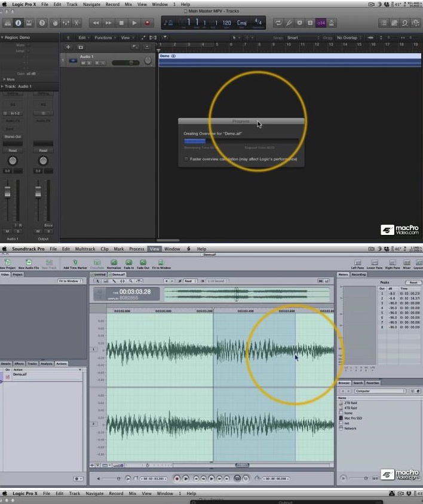Click the record button in Soundtrack Pro transport

click(x=177, y=479)
